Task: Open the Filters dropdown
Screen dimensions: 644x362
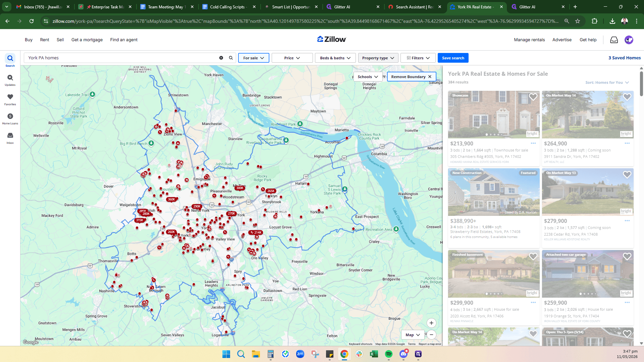Action: 418,58
